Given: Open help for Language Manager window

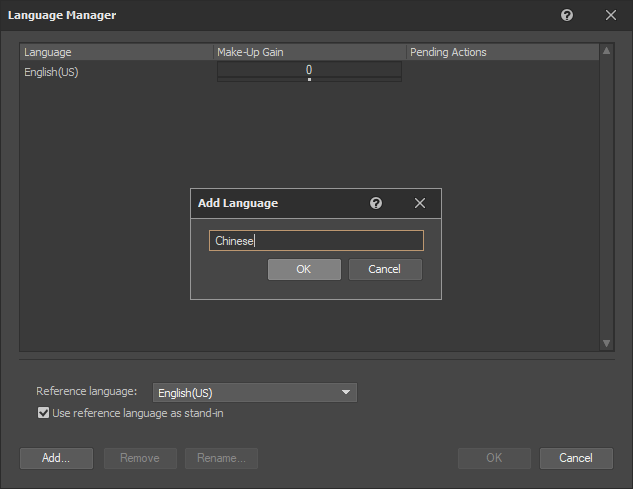Looking at the screenshot, I should click(x=567, y=15).
